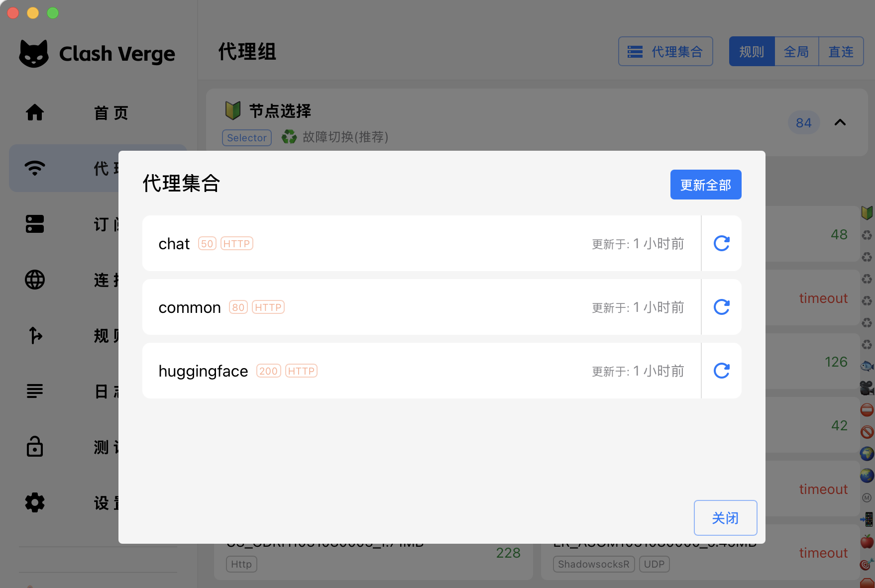Open the 首页 home page via sidebar icon
Image resolution: width=875 pixels, height=588 pixels.
point(34,112)
